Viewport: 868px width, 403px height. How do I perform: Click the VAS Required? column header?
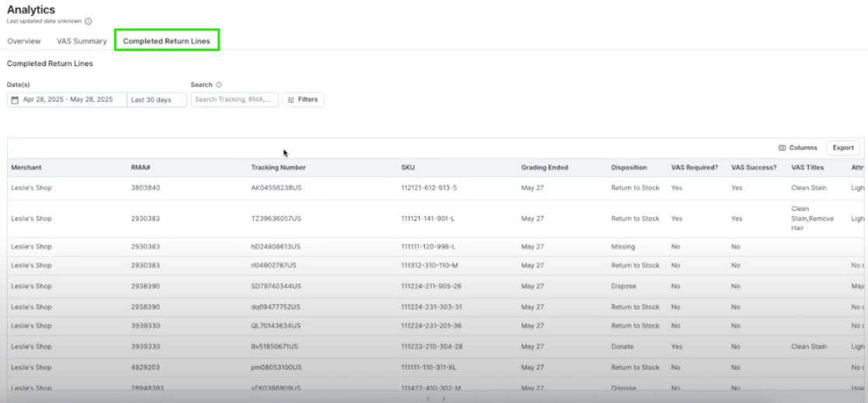pyautogui.click(x=694, y=167)
